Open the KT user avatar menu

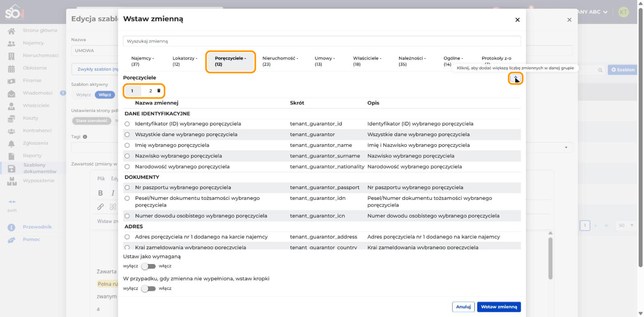623,12
